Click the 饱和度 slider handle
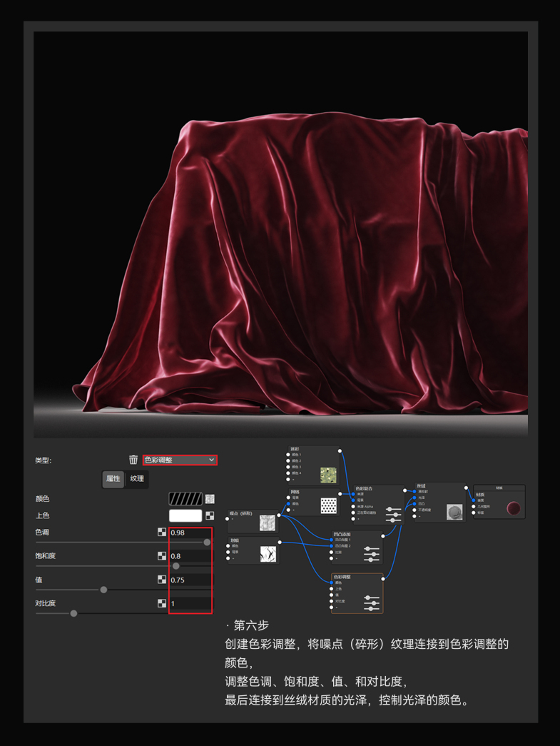This screenshot has height=746, width=560. tap(176, 566)
